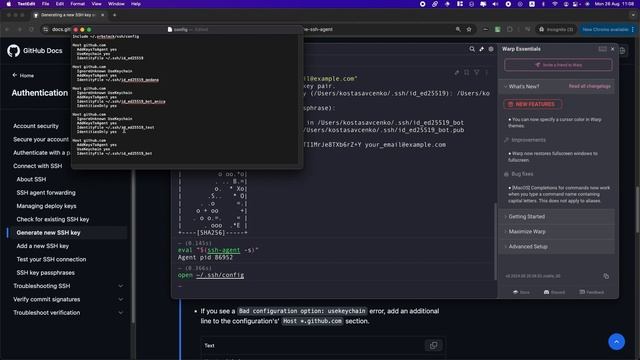Click the GitHub Octocat logo

pos(13,51)
